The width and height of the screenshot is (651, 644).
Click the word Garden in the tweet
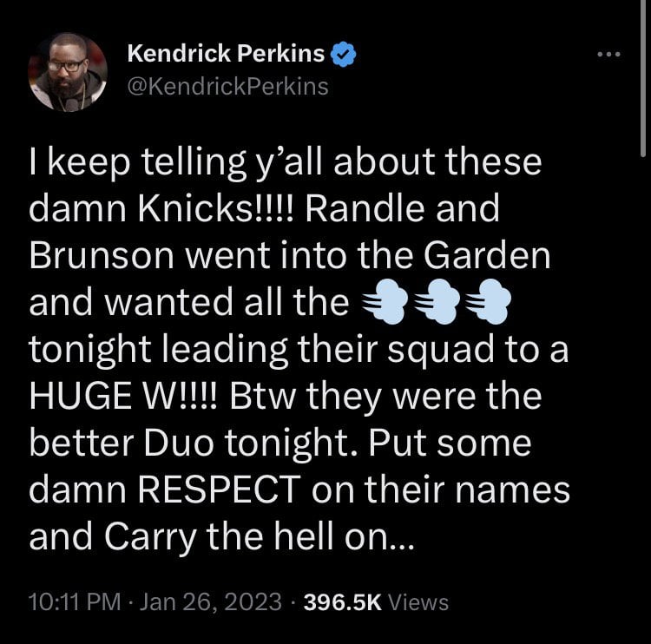click(x=488, y=255)
